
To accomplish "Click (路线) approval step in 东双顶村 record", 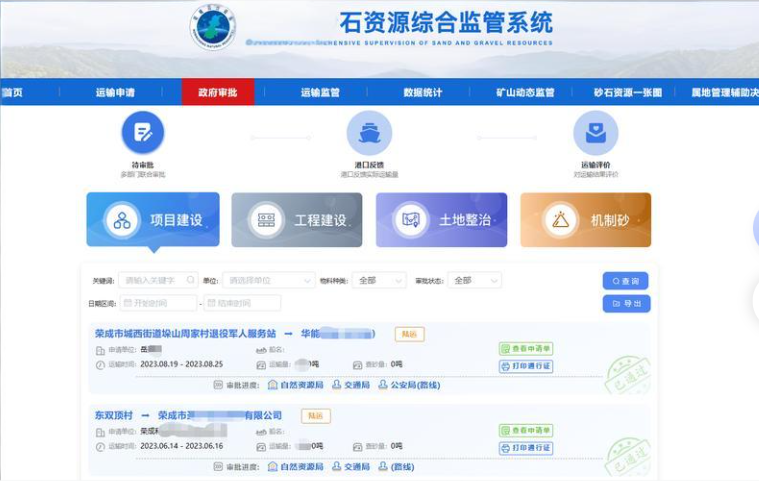I will 396,466.
